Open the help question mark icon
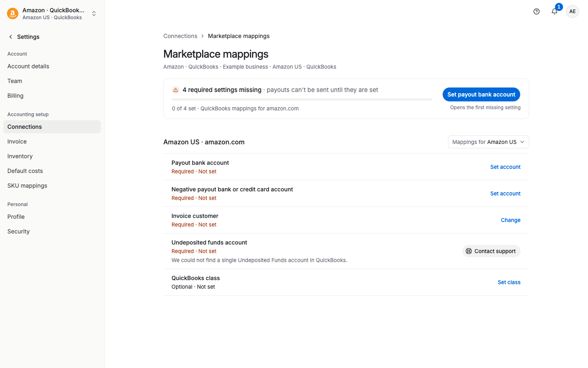 [537, 11]
